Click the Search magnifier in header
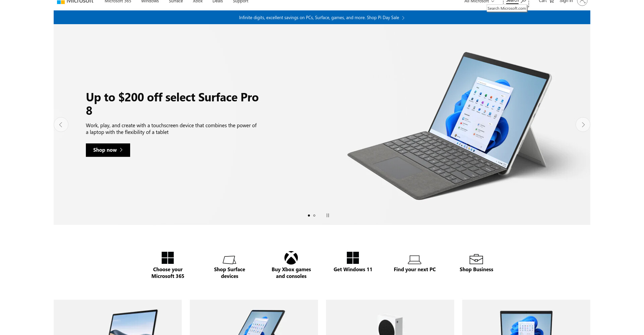This screenshot has width=644, height=335. click(523, 1)
